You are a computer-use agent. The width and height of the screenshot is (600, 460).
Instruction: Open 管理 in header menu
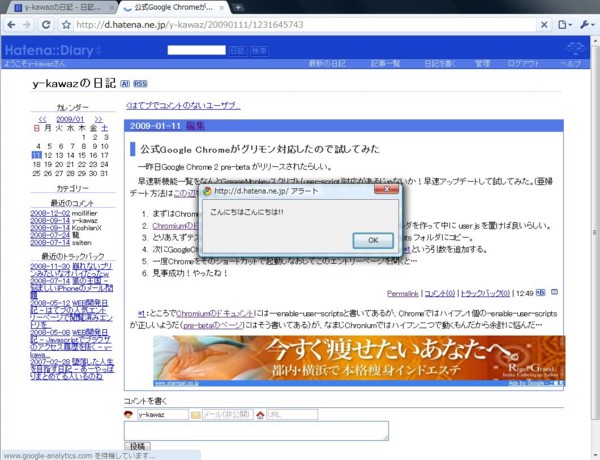(482, 64)
